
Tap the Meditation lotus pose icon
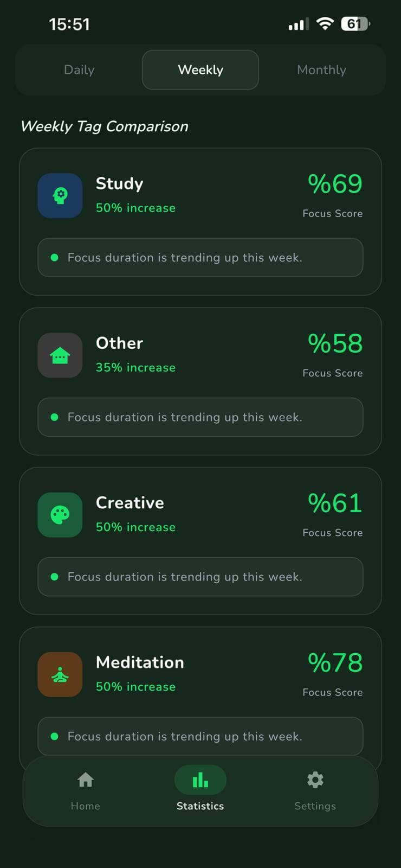coord(60,674)
